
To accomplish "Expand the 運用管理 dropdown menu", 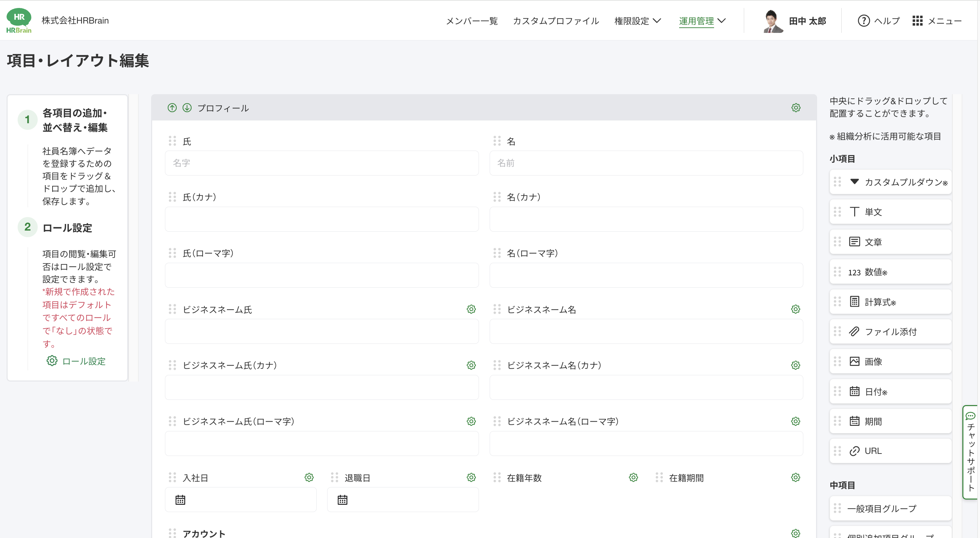I will (x=702, y=21).
